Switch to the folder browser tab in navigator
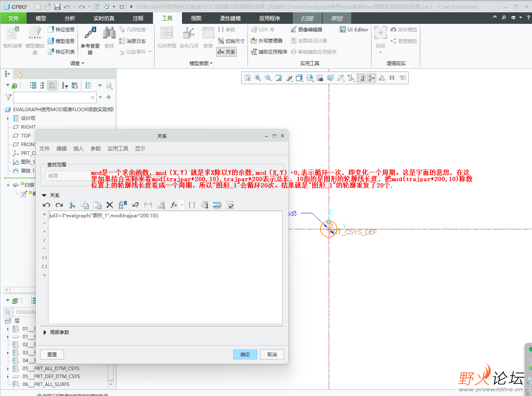The height and width of the screenshot is (396, 532). coord(19,73)
